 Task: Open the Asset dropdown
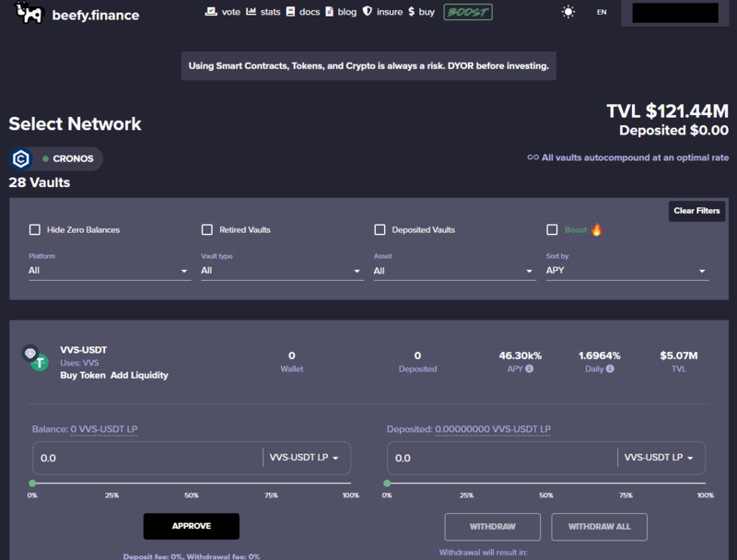click(454, 271)
